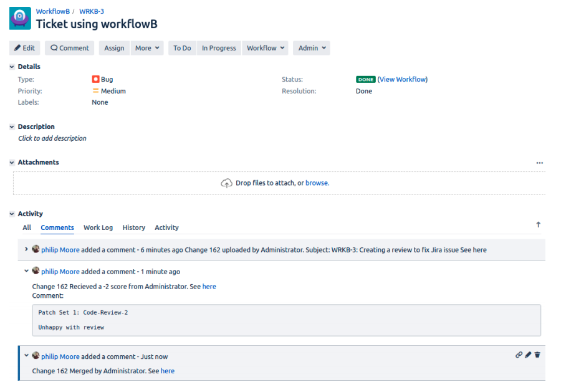Screen dimensions: 561x392
Task: Click the Edit button
Action: [x=25, y=48]
